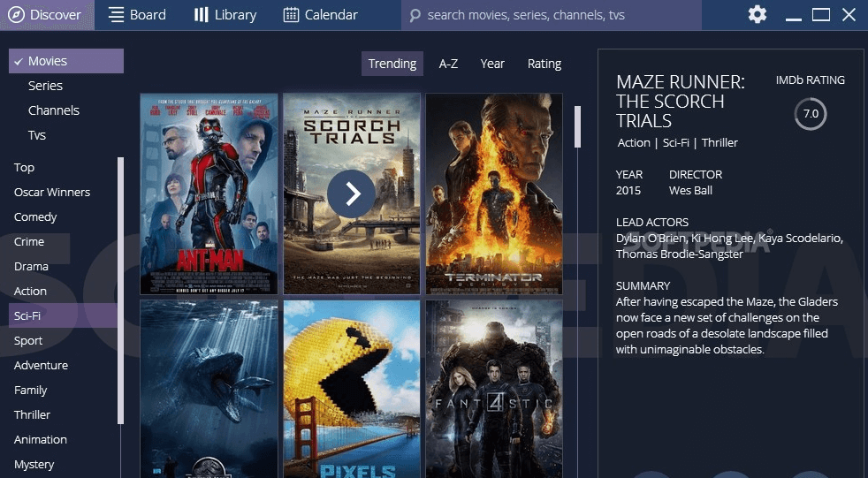868x478 pixels.
Task: Filter by Family genre
Action: click(30, 390)
